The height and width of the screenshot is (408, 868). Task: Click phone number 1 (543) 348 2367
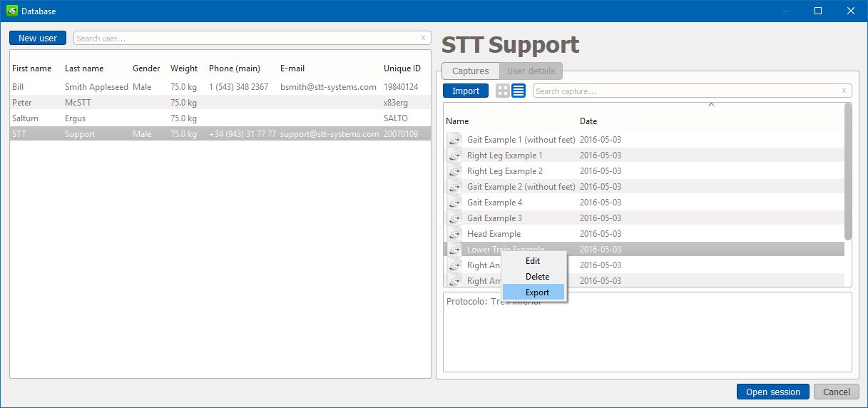[x=239, y=87]
